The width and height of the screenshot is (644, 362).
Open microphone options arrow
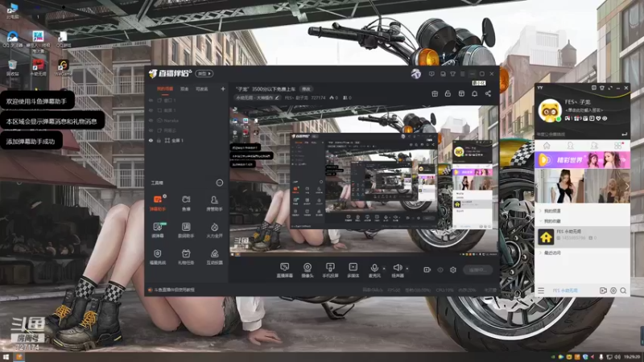[x=384, y=269]
